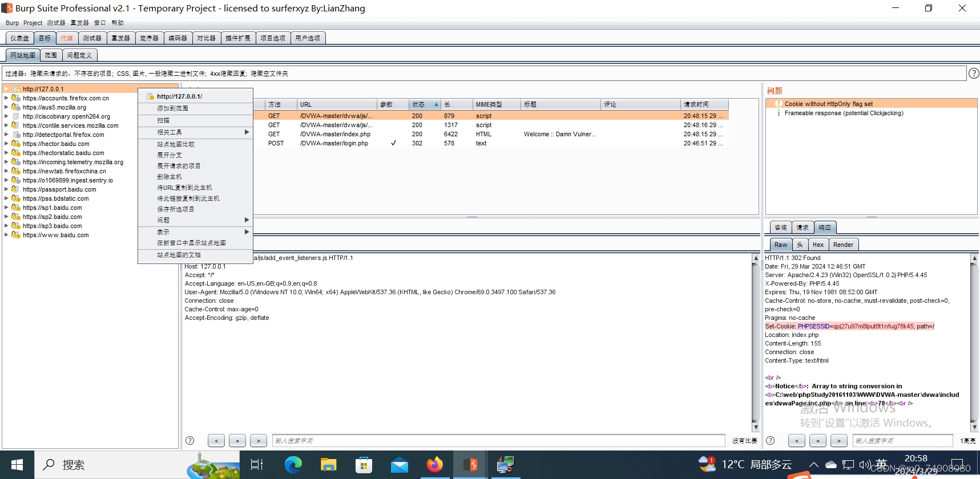
Task: Open the 相关工具 submenu arrow
Action: [247, 132]
